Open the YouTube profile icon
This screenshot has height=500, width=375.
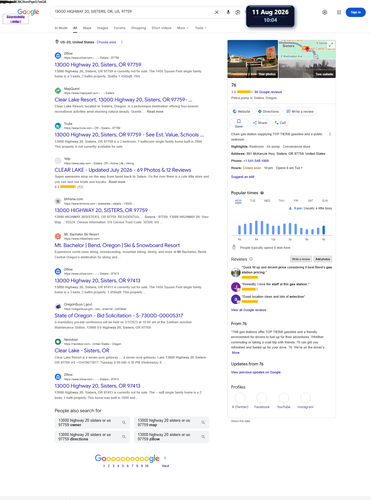[x=284, y=398]
